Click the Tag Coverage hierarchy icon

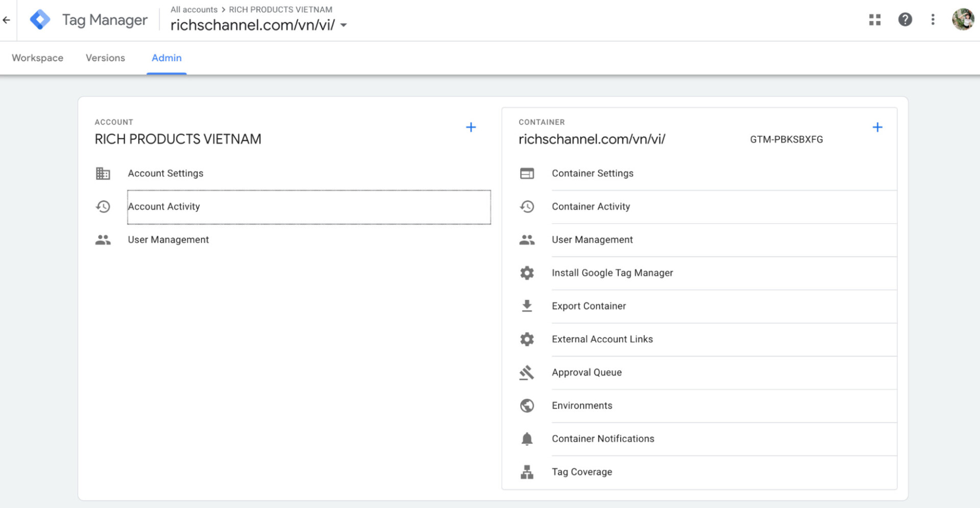click(x=527, y=472)
